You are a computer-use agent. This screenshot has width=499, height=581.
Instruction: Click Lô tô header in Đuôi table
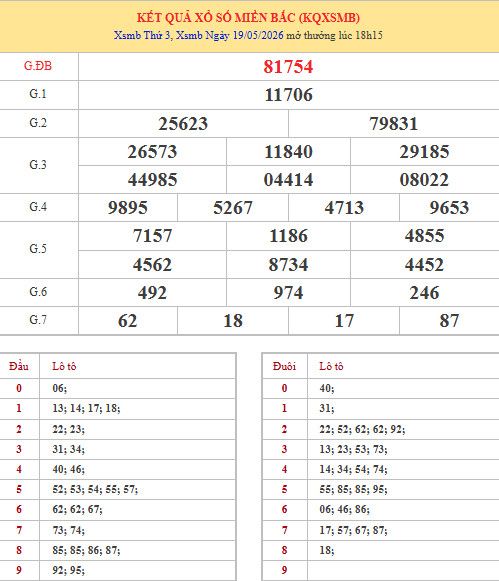click(x=331, y=366)
